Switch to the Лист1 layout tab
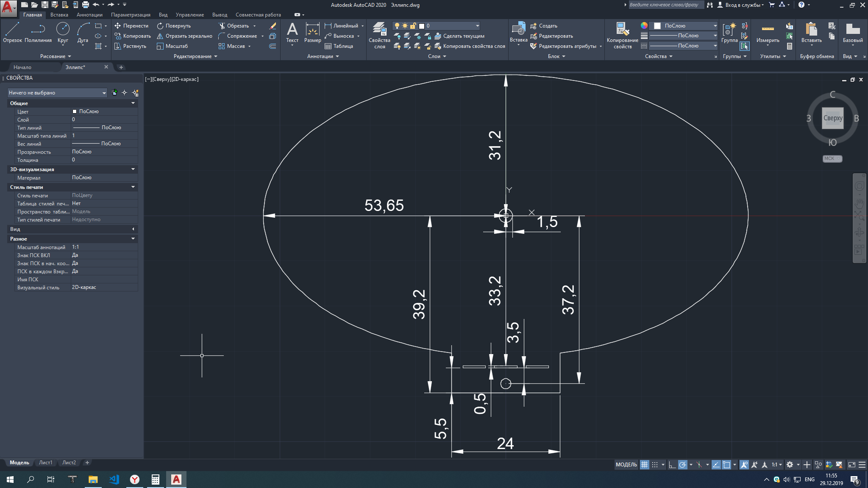 point(45,463)
